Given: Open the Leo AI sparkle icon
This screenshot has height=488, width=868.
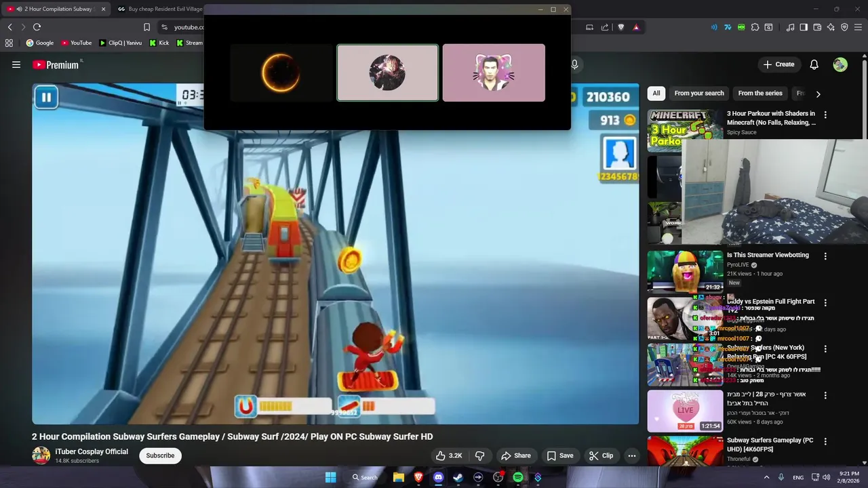Looking at the screenshot, I should point(831,27).
